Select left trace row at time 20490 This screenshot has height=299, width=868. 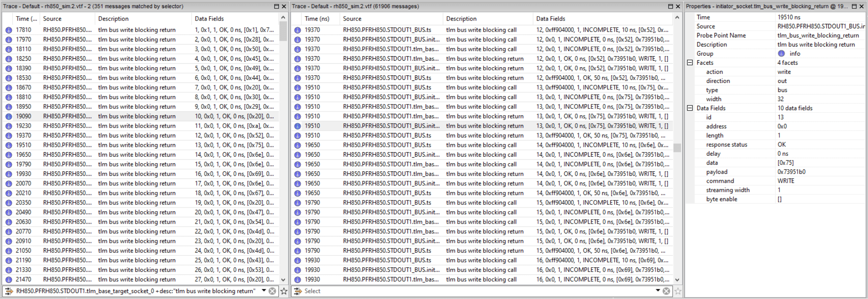tap(141, 212)
